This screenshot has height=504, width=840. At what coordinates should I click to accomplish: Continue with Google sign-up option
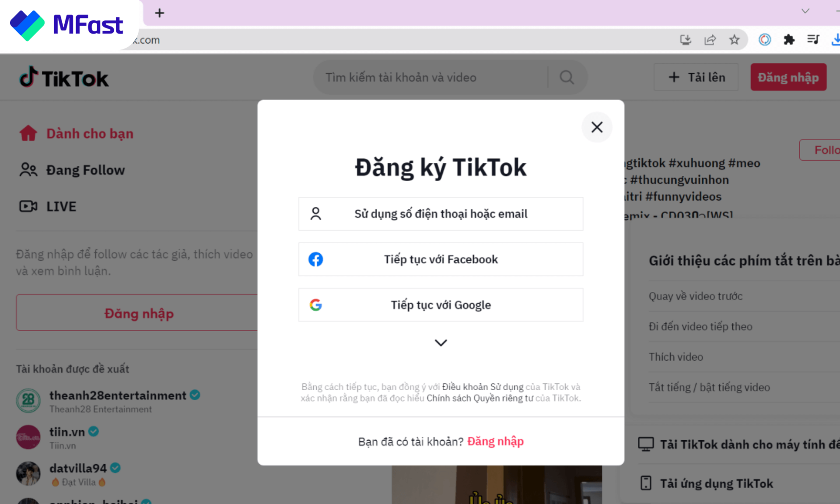click(x=441, y=305)
